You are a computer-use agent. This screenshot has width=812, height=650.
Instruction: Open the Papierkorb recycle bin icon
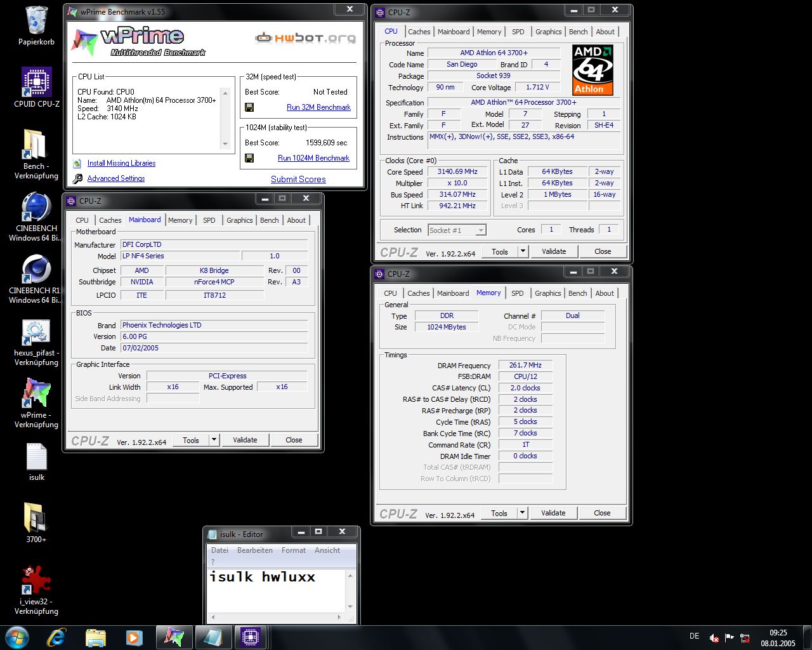(36, 21)
